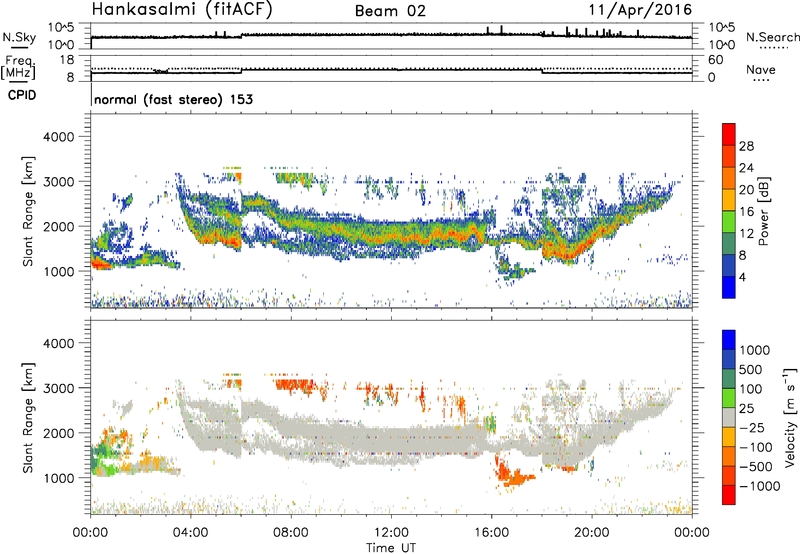Click the 28 tick on power scale
This screenshot has width=800, height=554.
pos(746,146)
